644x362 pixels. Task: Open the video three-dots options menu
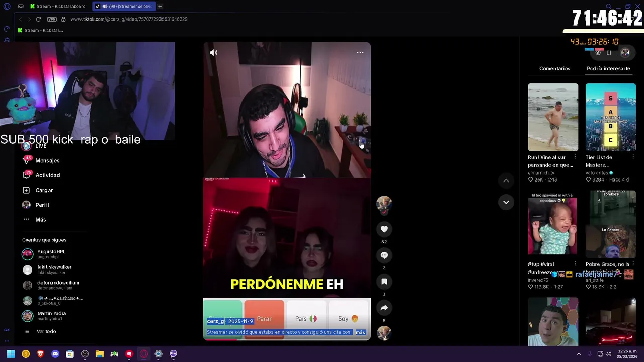click(x=360, y=52)
